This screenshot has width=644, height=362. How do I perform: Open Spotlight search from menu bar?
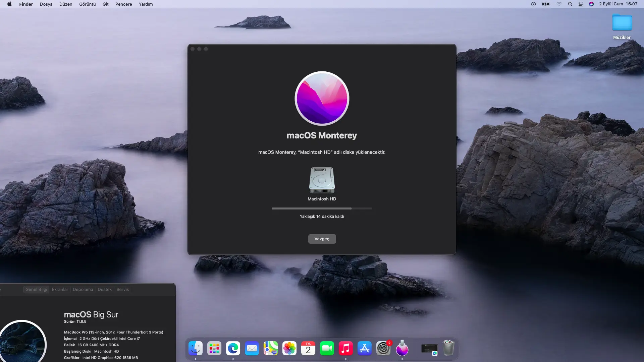(570, 4)
